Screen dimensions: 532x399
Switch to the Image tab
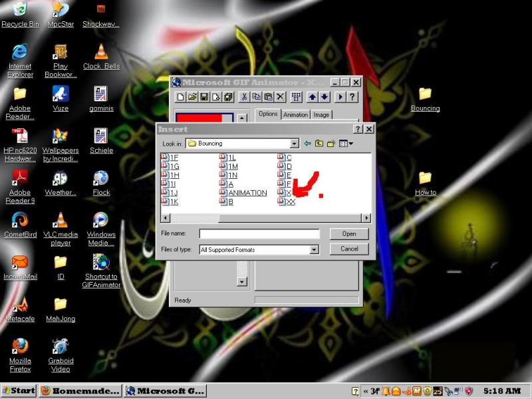(x=321, y=114)
